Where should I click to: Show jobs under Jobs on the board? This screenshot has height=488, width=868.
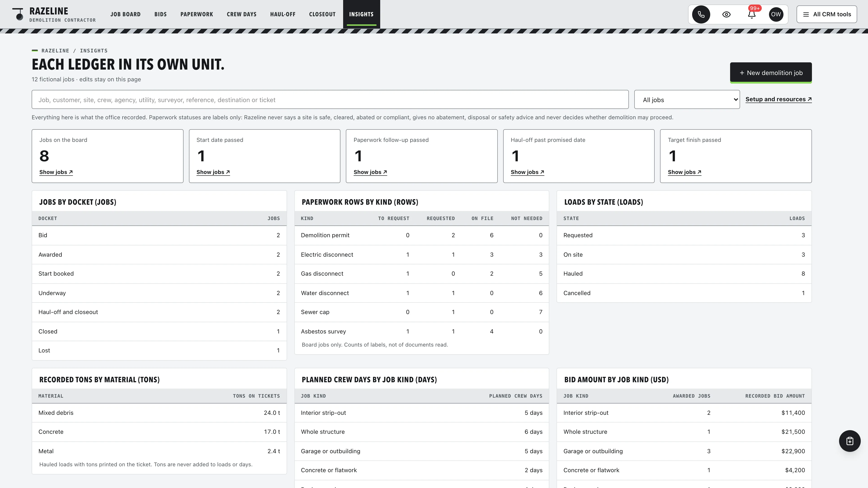tap(56, 172)
